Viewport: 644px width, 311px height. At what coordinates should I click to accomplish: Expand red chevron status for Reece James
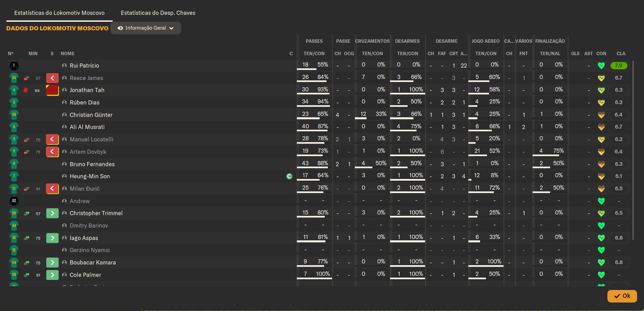click(x=52, y=78)
